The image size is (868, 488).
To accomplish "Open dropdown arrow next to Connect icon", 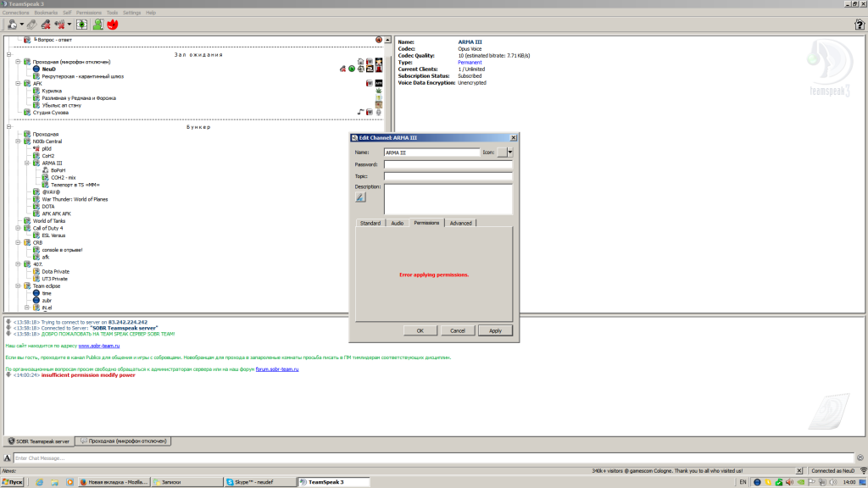I will pyautogui.click(x=21, y=25).
